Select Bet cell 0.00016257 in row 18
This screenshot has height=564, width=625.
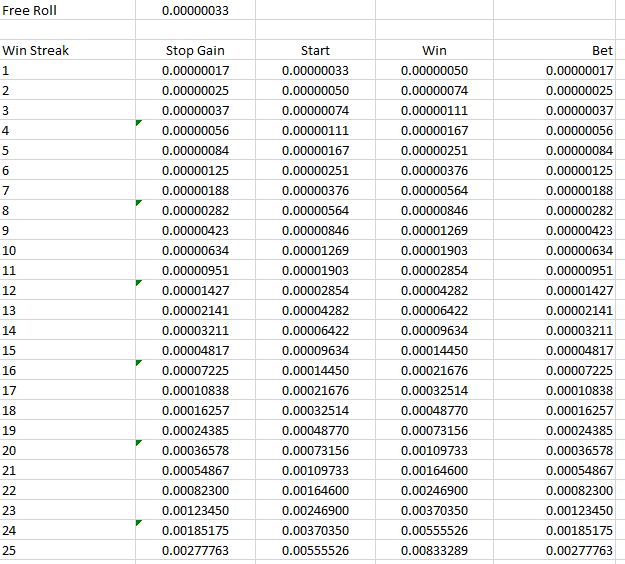click(554, 410)
